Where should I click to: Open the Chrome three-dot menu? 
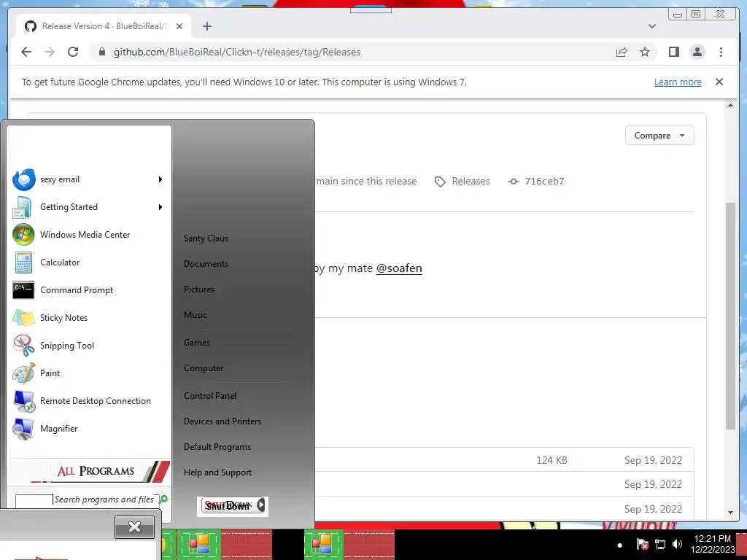721,52
